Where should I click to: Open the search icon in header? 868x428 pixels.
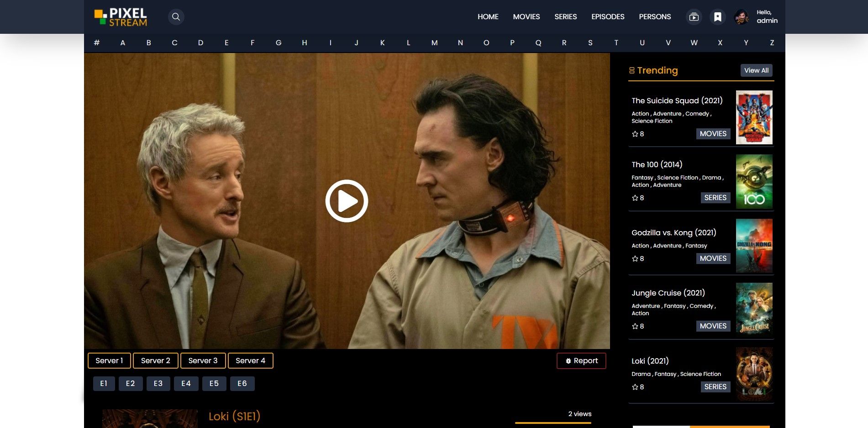point(176,17)
